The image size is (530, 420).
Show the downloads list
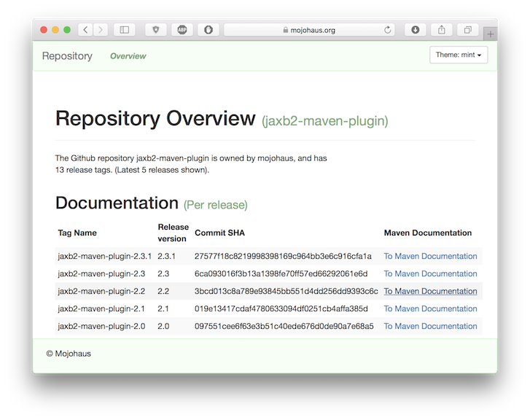point(416,30)
